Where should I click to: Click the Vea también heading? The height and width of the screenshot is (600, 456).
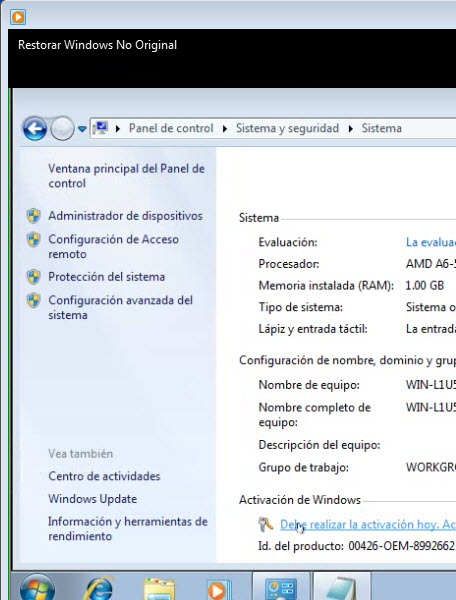coord(80,454)
